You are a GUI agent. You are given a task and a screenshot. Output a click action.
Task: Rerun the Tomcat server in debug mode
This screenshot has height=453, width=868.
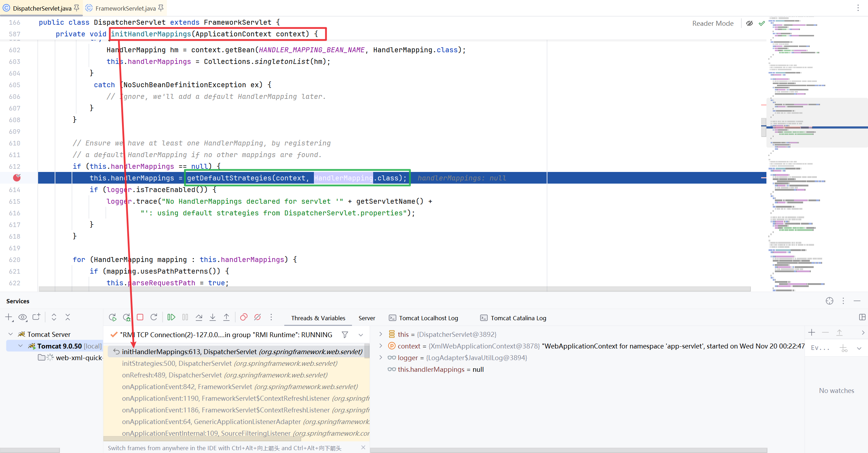(x=127, y=317)
